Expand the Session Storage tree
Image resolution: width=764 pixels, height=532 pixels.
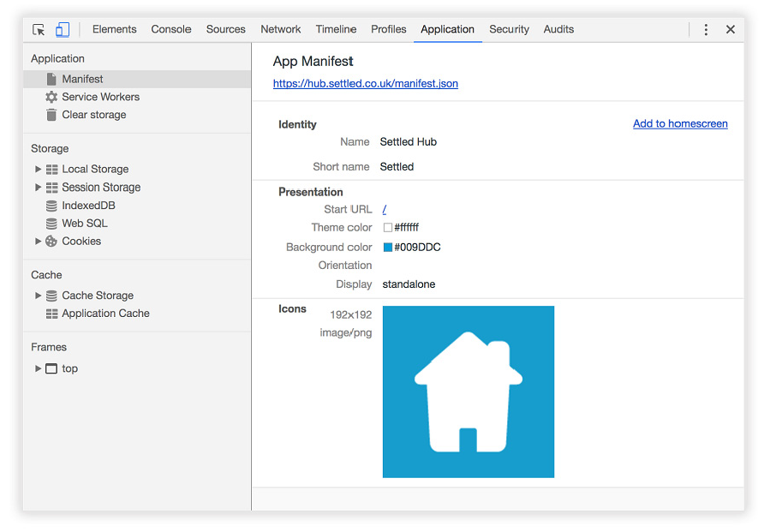point(38,188)
